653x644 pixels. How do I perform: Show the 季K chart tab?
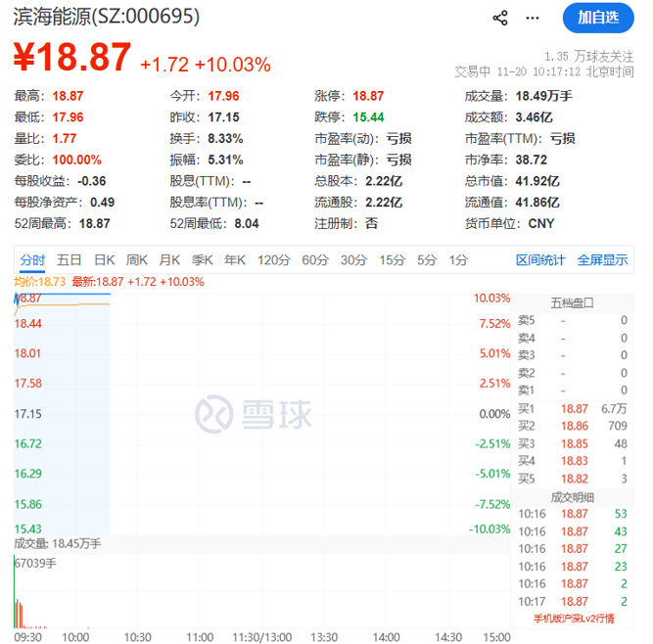click(203, 259)
